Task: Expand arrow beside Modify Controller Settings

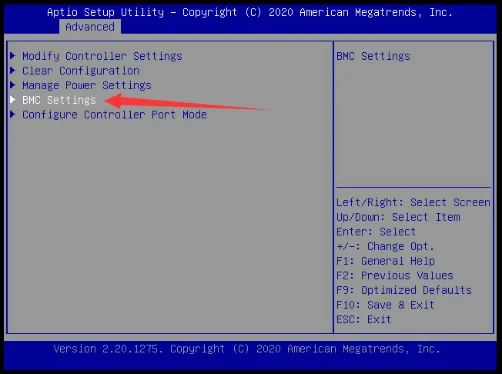Action: (x=13, y=56)
